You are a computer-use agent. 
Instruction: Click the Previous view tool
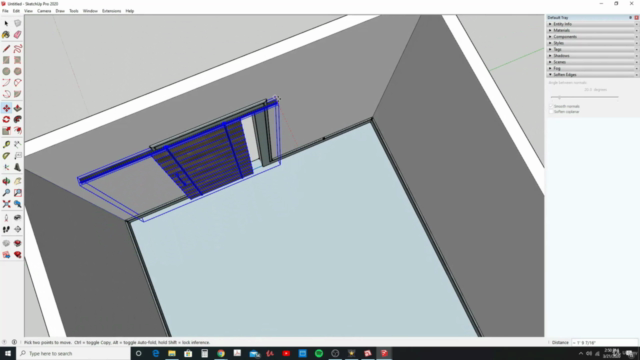tap(18, 204)
